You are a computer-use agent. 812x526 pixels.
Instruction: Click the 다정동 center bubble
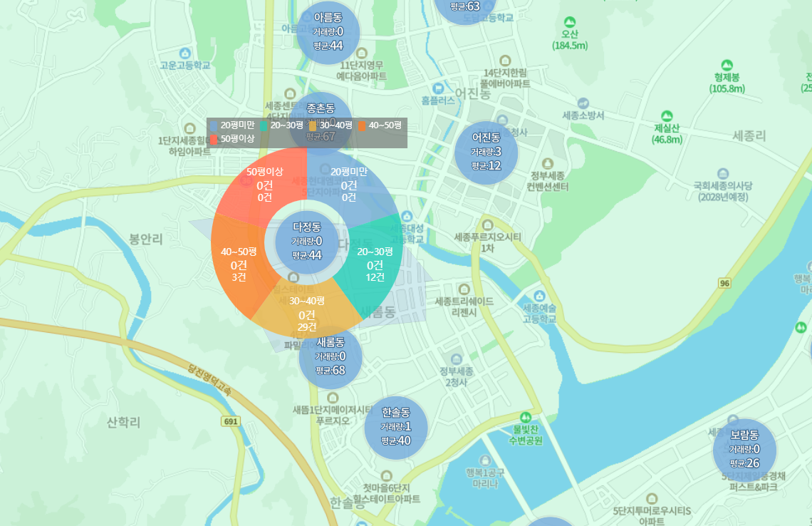306,242
